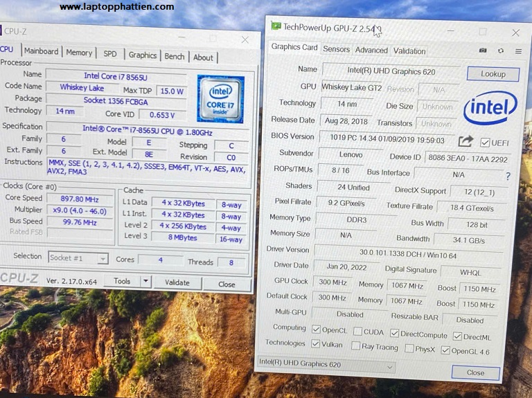The width and height of the screenshot is (532, 398).
Task: Click the Intel logo in GPU-Z
Action: click(490, 108)
